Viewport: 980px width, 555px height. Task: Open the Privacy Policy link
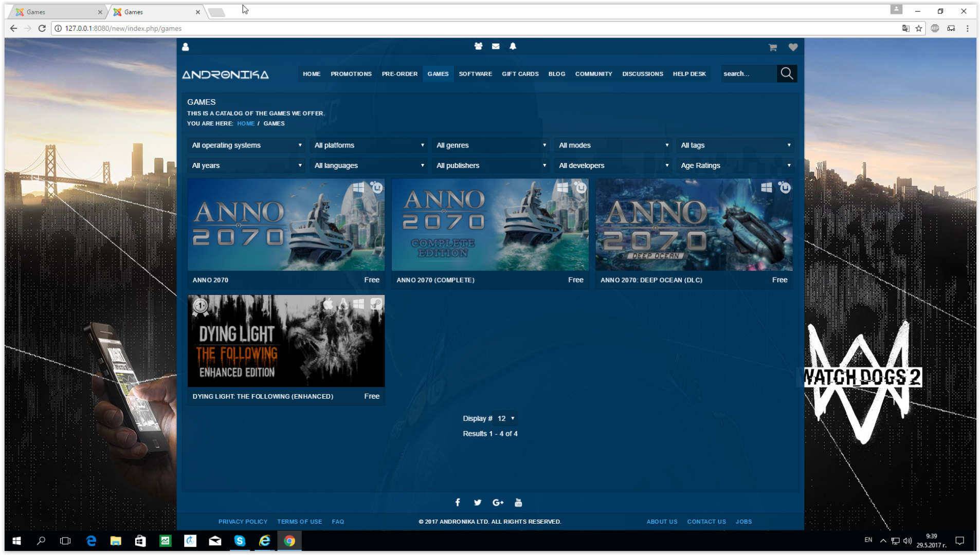click(243, 522)
